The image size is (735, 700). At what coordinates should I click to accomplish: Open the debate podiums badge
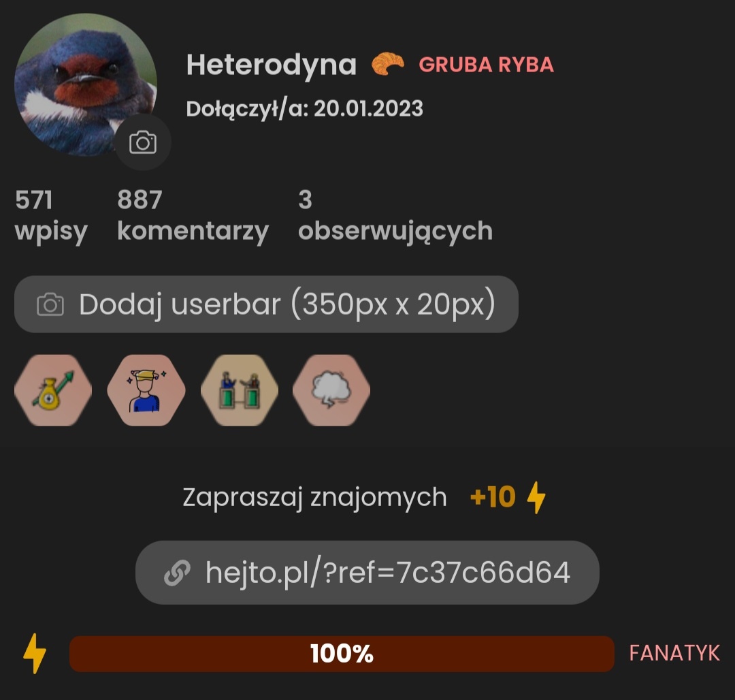pos(240,390)
